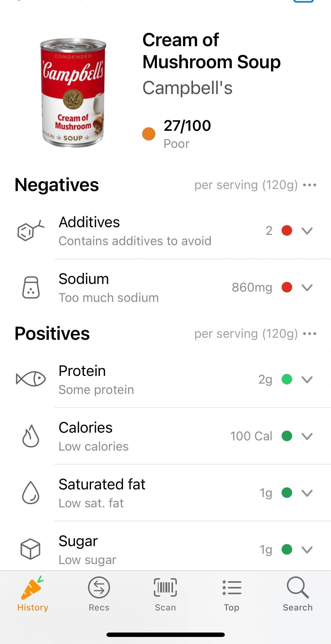The width and height of the screenshot is (331, 644).
Task: Expand the Additives details chevron
Action: (307, 231)
